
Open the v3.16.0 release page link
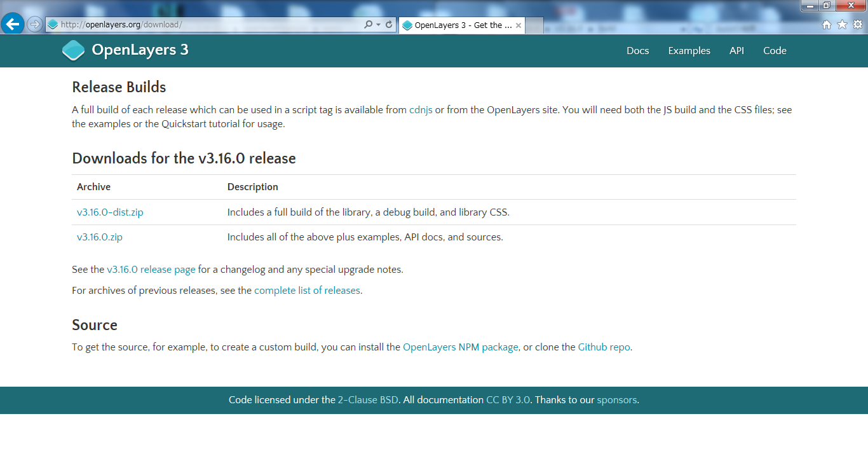point(151,270)
